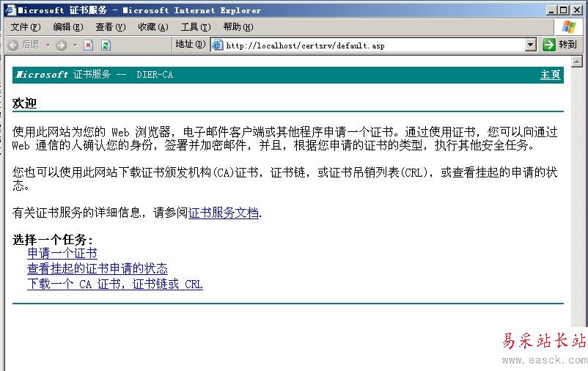Image resolution: width=588 pixels, height=371 pixels.
Task: Click the Refresh page icon
Action: click(106, 45)
